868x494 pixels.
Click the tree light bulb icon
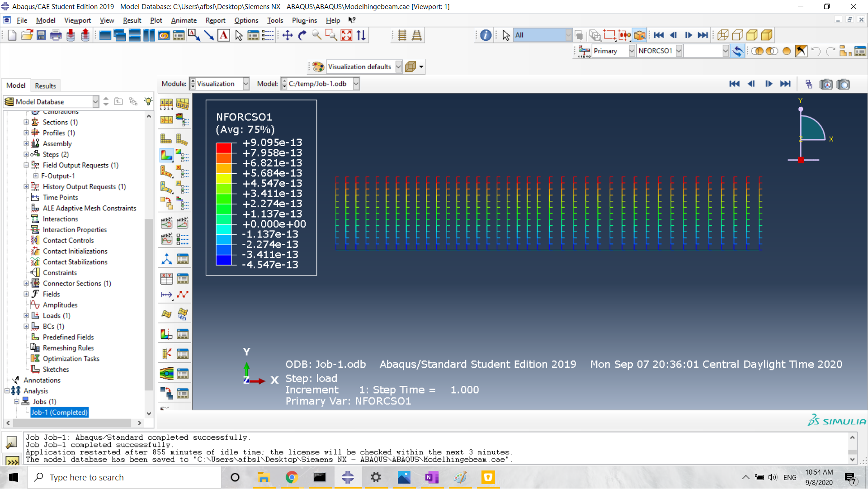point(148,101)
